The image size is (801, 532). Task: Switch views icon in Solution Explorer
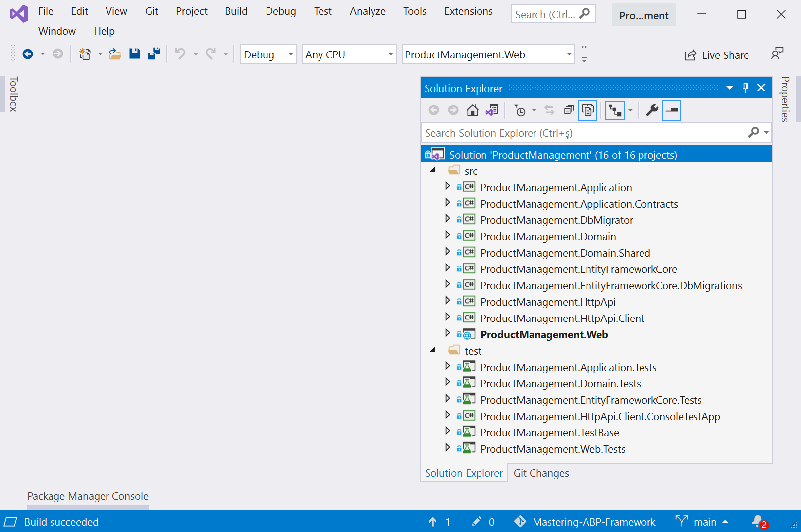492,110
